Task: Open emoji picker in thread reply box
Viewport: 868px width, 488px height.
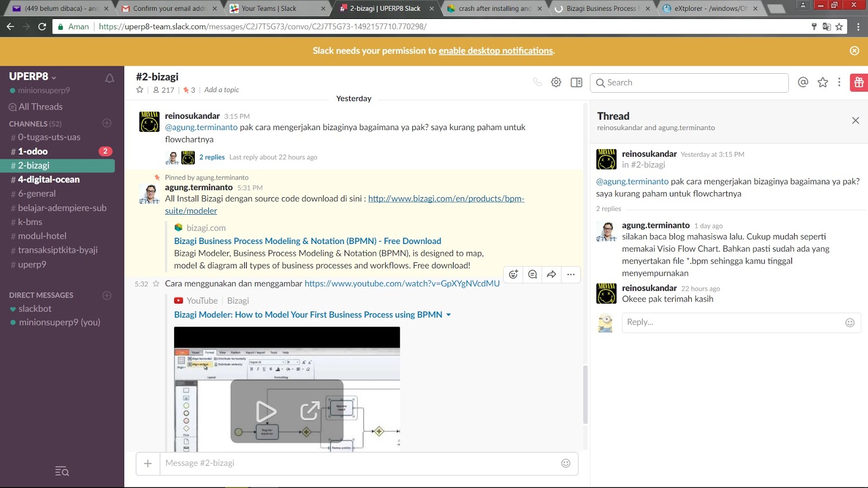Action: pyautogui.click(x=850, y=323)
